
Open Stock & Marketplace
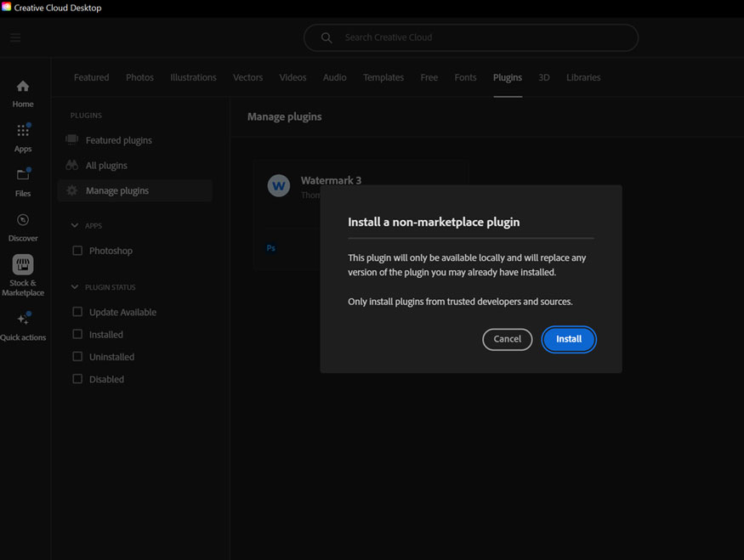(22, 272)
